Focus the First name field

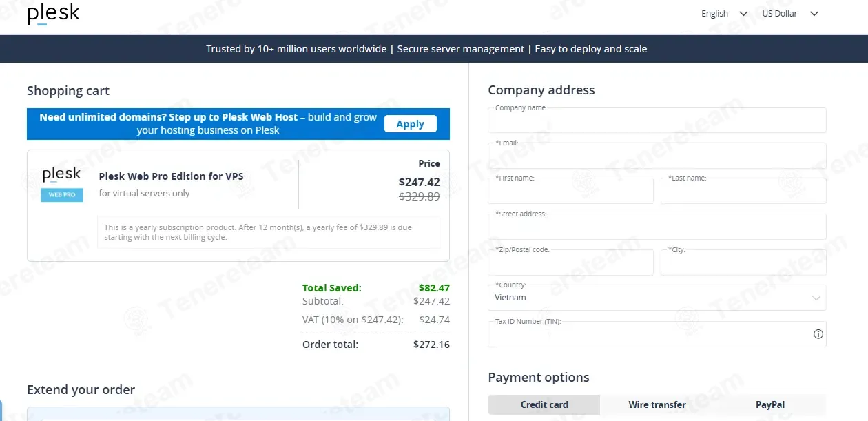point(570,191)
